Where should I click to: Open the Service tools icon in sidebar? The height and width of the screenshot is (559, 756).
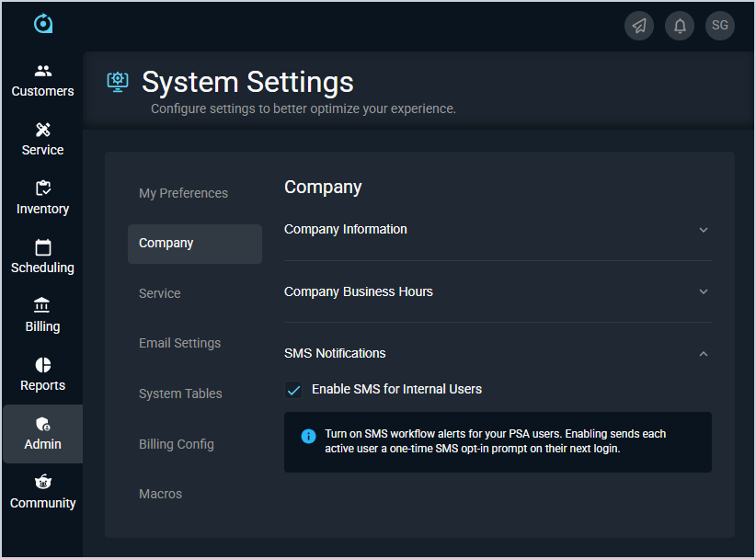[x=42, y=130]
